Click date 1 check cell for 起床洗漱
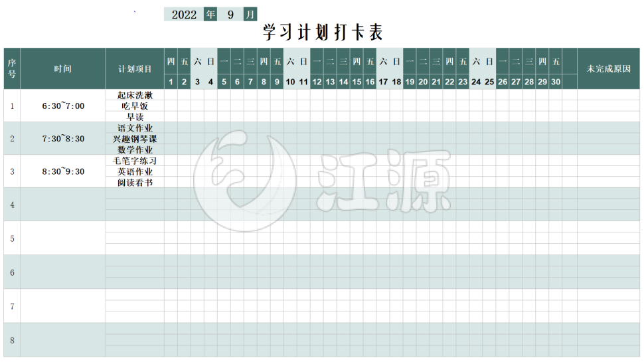The image size is (644, 362). (171, 95)
